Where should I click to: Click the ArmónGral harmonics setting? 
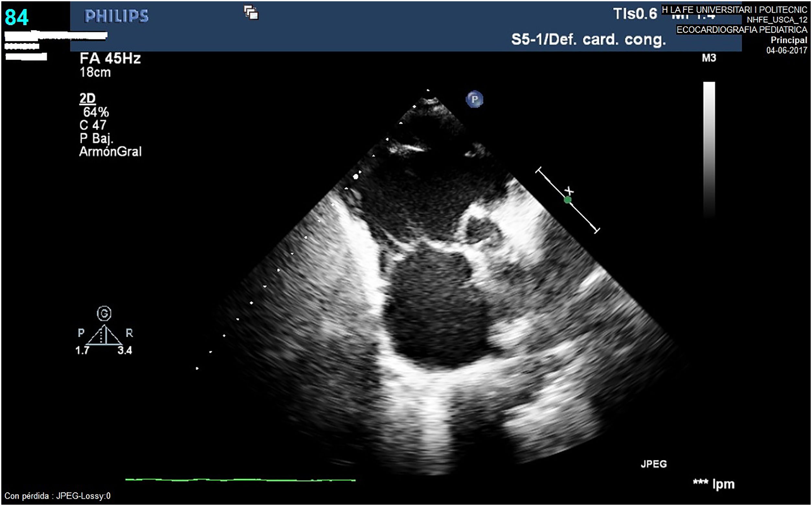click(110, 152)
